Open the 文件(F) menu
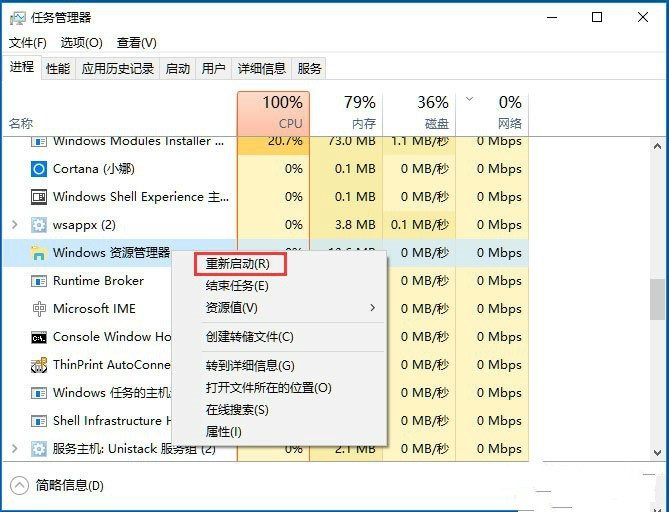The width and height of the screenshot is (669, 512). coord(28,43)
